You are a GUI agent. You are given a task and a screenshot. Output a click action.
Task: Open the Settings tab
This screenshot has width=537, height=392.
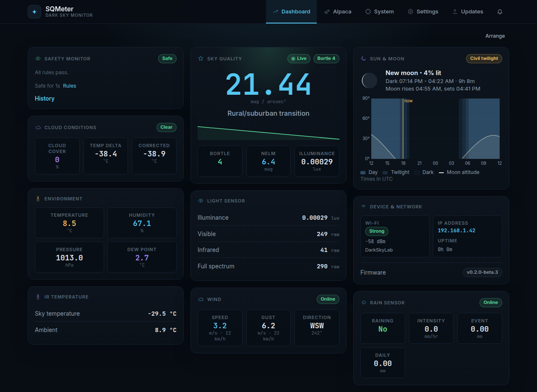pos(423,12)
